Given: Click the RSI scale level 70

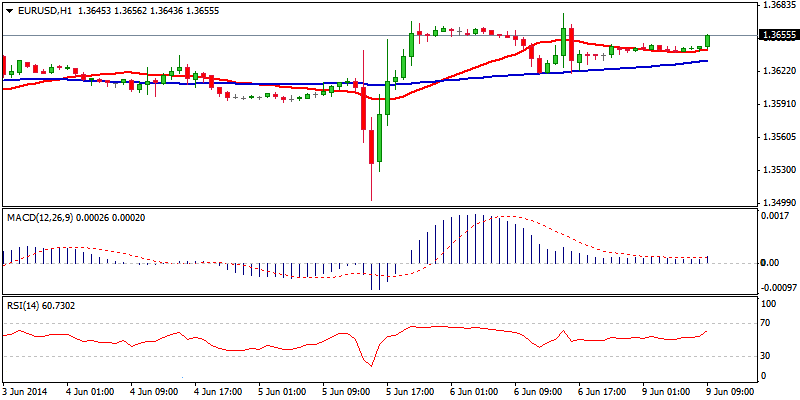Looking at the screenshot, I should click(x=766, y=323).
